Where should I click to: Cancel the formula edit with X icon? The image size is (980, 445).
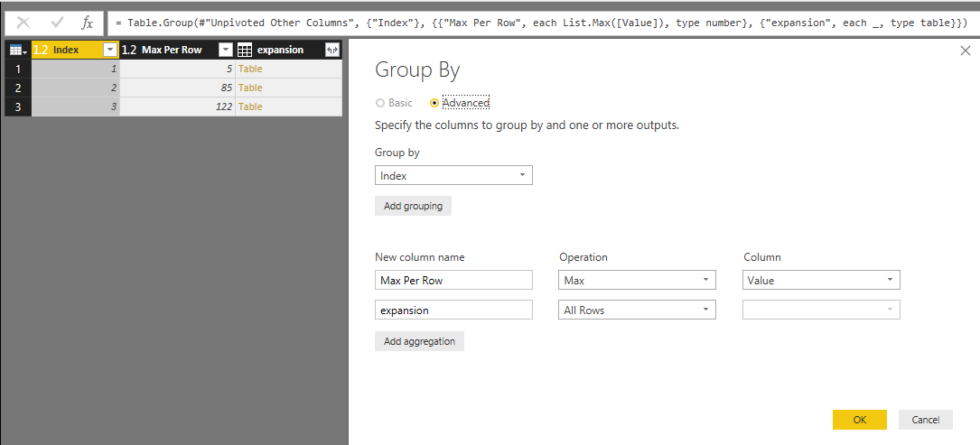click(23, 23)
